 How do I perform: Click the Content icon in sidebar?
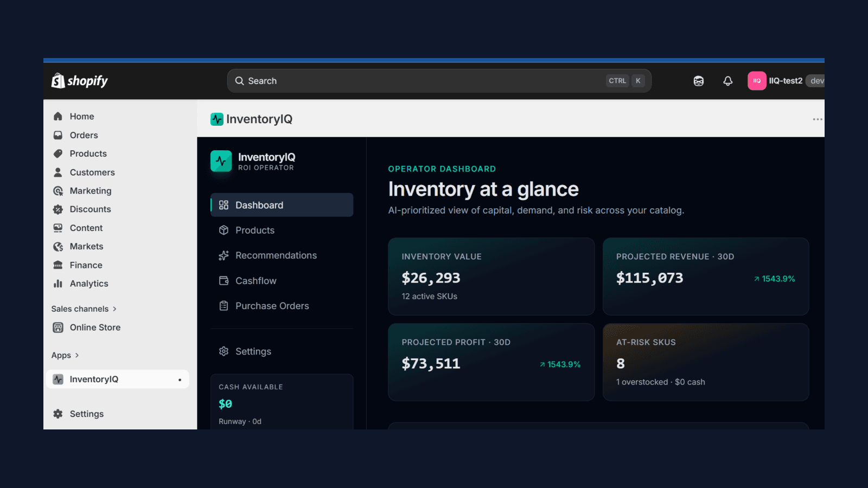click(x=58, y=228)
